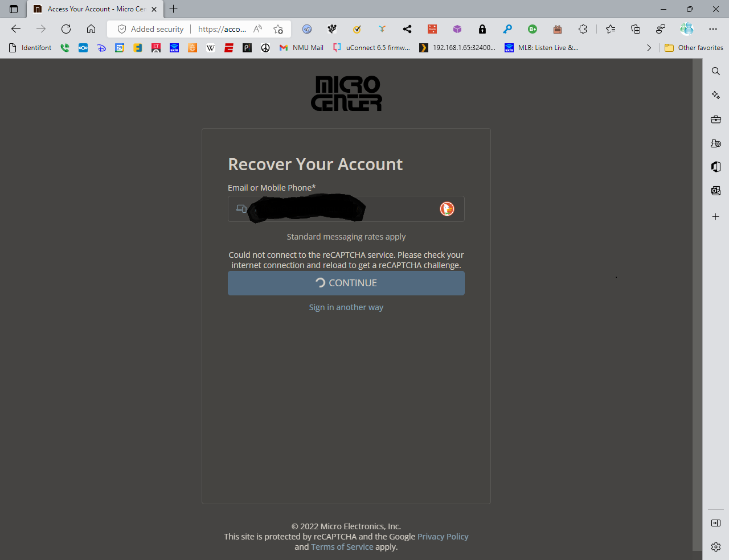The width and height of the screenshot is (729, 560).
Task: Open the Privacy Policy link
Action: (x=443, y=536)
